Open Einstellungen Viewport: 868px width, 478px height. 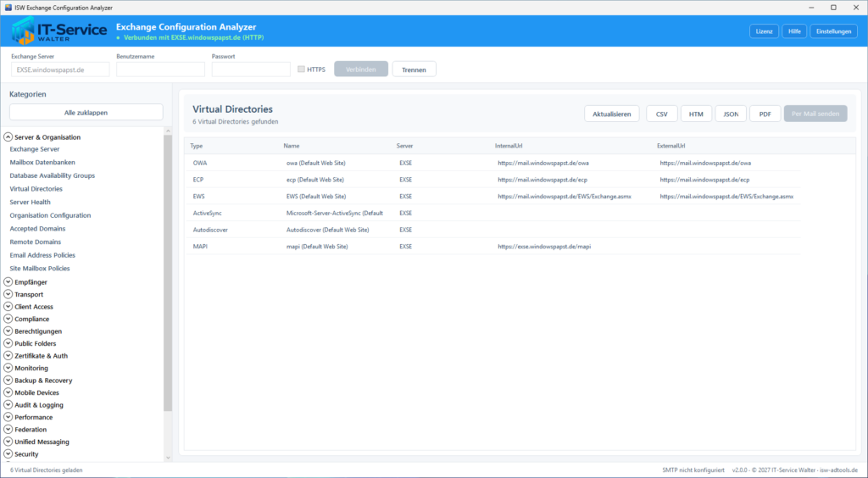tap(834, 31)
